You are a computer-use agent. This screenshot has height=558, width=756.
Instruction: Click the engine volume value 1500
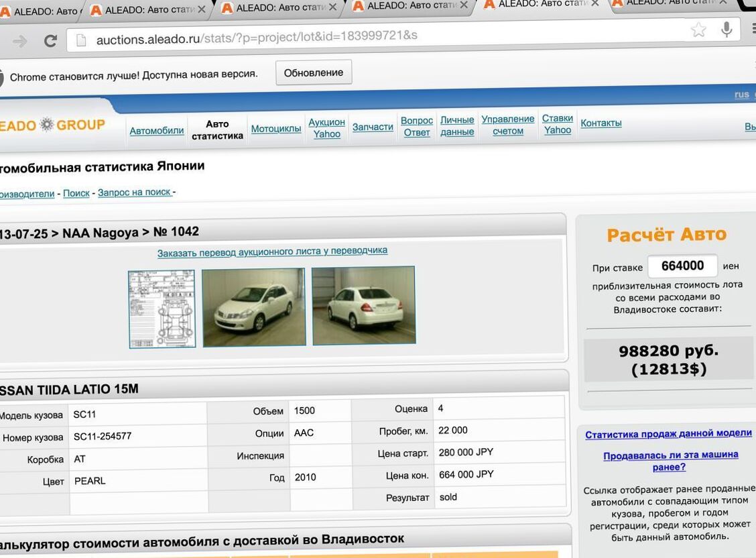tap(304, 410)
